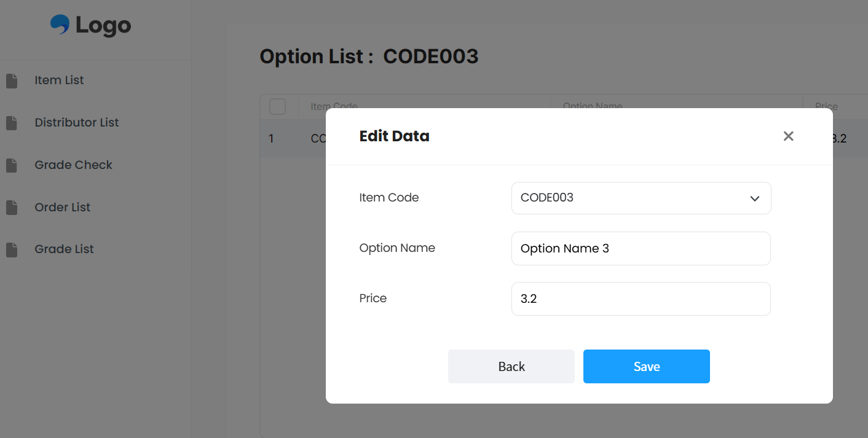The image size is (868, 438).
Task: Click the blue Logo icon
Action: click(x=60, y=25)
